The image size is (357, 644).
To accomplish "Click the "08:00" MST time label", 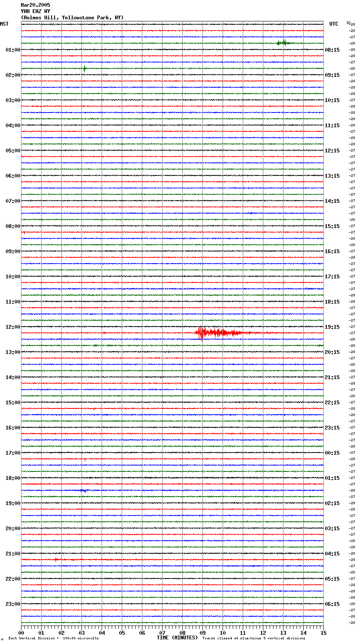I will [x=13, y=226].
